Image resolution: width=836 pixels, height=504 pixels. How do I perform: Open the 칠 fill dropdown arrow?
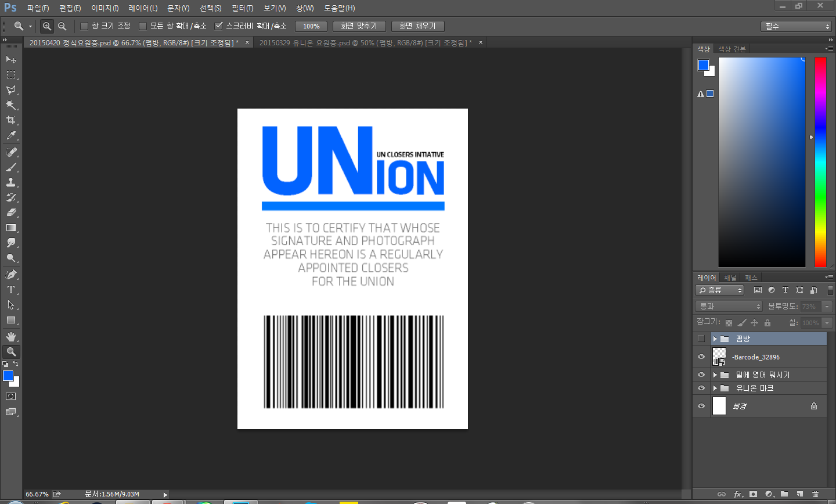pos(827,322)
